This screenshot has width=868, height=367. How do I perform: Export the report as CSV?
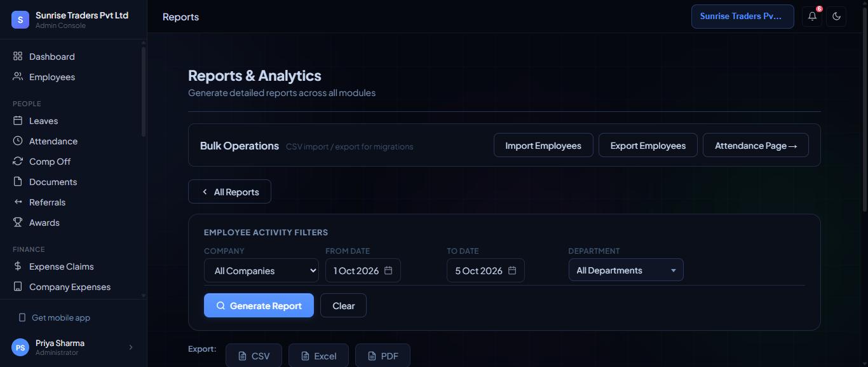pos(254,356)
